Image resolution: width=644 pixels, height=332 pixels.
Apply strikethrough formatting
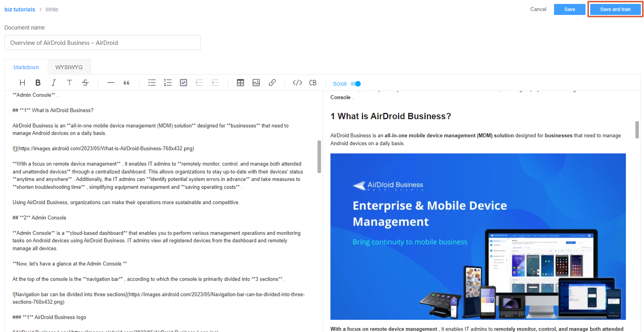click(x=85, y=83)
